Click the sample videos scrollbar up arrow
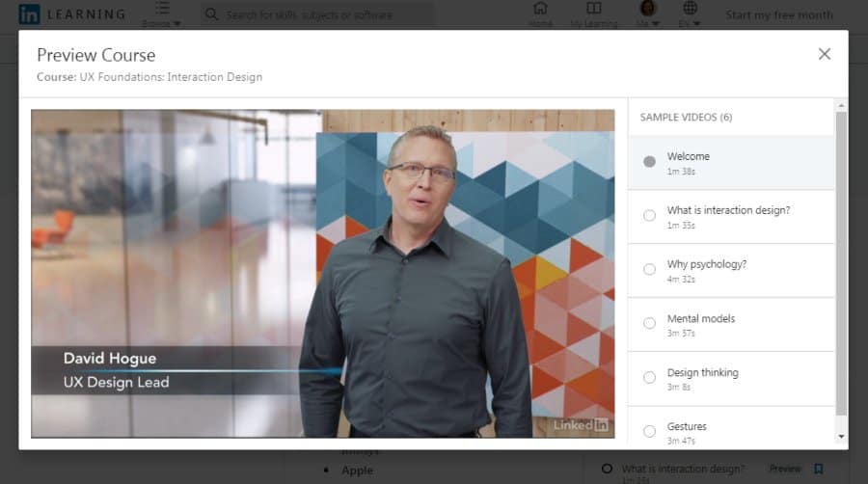This screenshot has height=484, width=868. point(841,105)
